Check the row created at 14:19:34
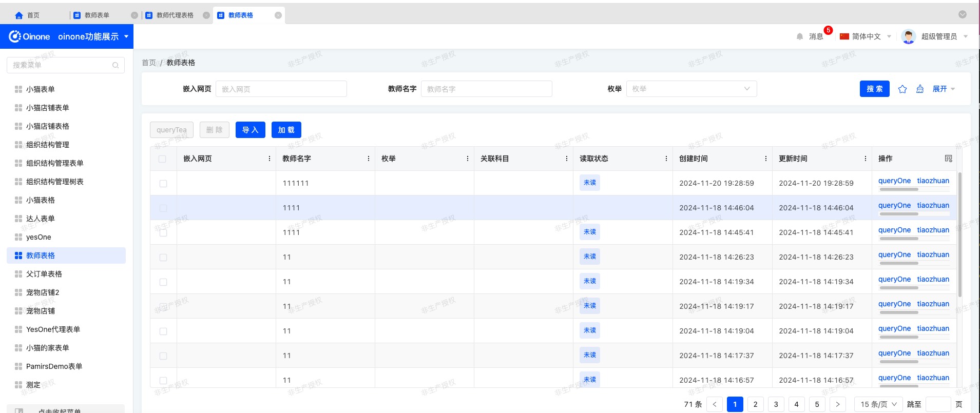The image size is (980, 413). [x=163, y=282]
